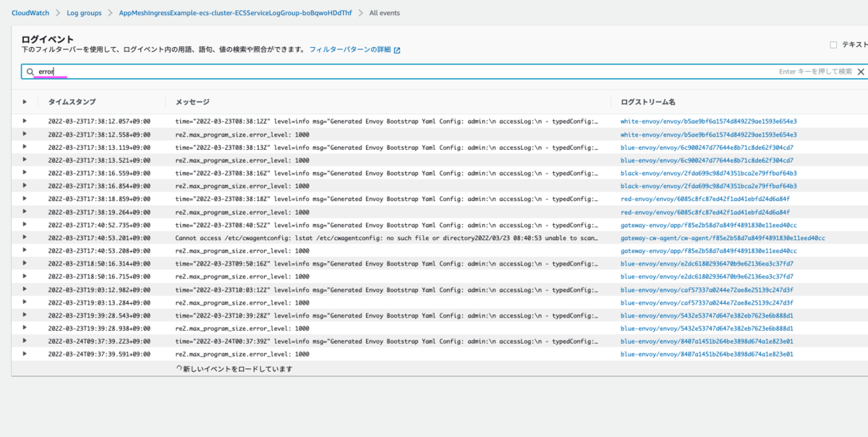The width and height of the screenshot is (868, 437).
Task: Expand the 19:03:12.982 log event row
Action: pyautogui.click(x=25, y=289)
